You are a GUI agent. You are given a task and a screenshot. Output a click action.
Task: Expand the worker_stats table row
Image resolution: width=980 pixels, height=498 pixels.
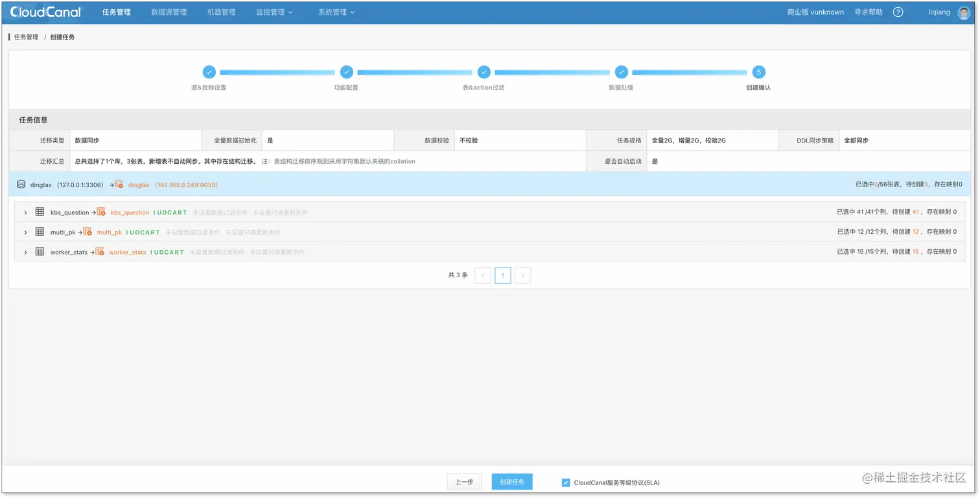(x=26, y=253)
